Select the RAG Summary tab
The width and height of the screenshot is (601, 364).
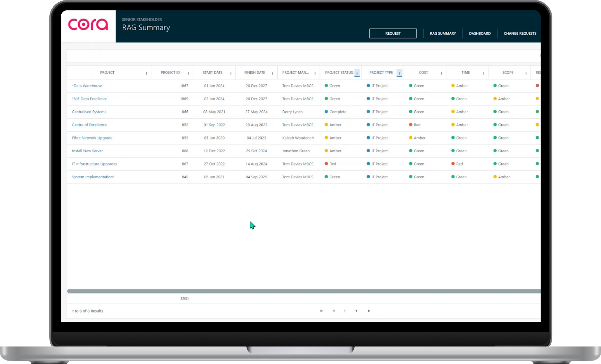pyautogui.click(x=443, y=33)
